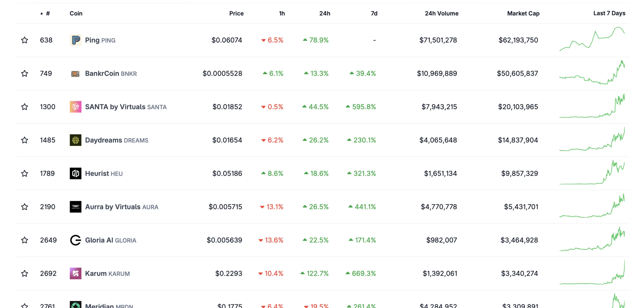644x308 pixels.
Task: Click the Karum coin logo icon
Action: 75,274
